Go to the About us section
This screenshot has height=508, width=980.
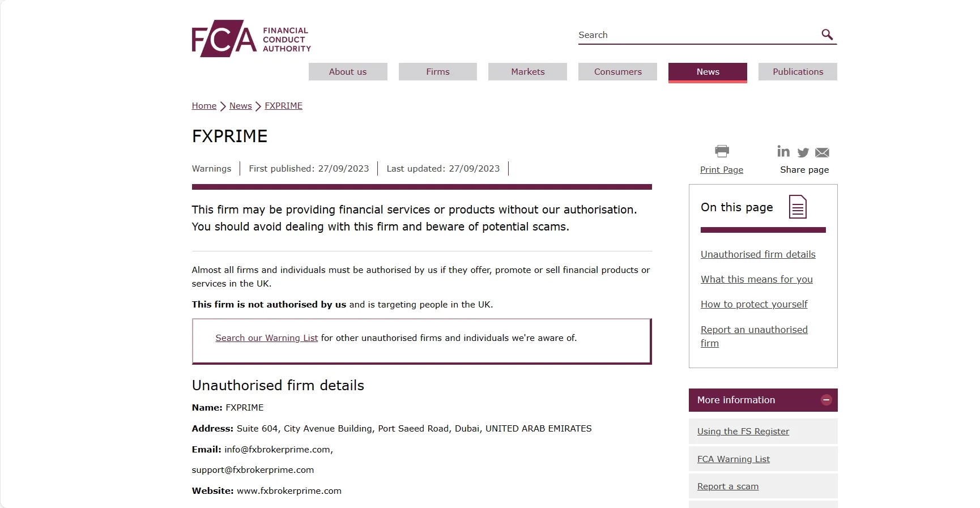[x=348, y=72]
